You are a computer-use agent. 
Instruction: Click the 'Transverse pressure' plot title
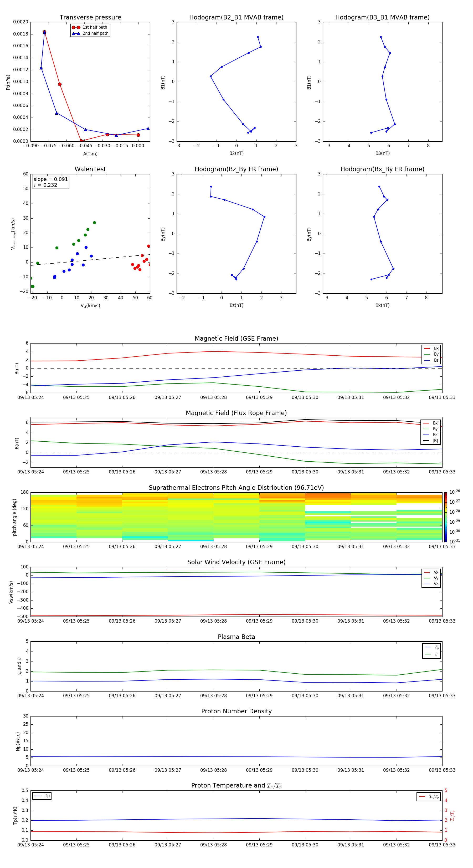tap(90, 17)
